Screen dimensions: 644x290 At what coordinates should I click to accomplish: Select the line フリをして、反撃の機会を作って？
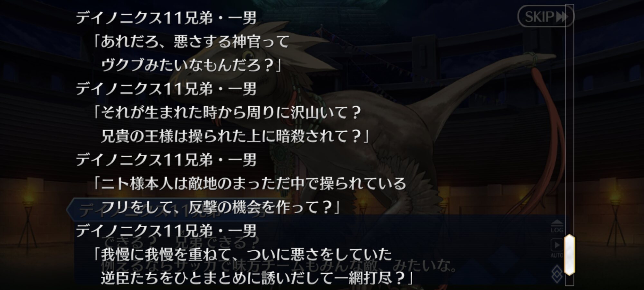point(221,207)
